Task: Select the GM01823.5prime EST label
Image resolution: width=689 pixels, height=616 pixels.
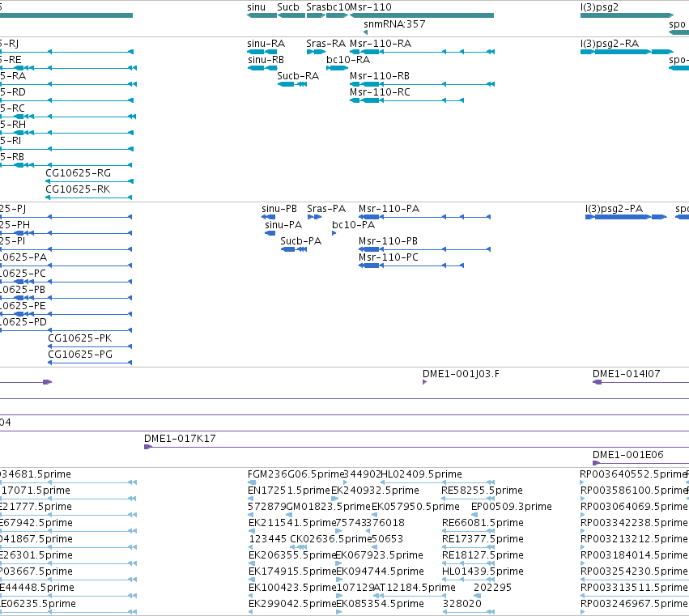Action: click(329, 507)
